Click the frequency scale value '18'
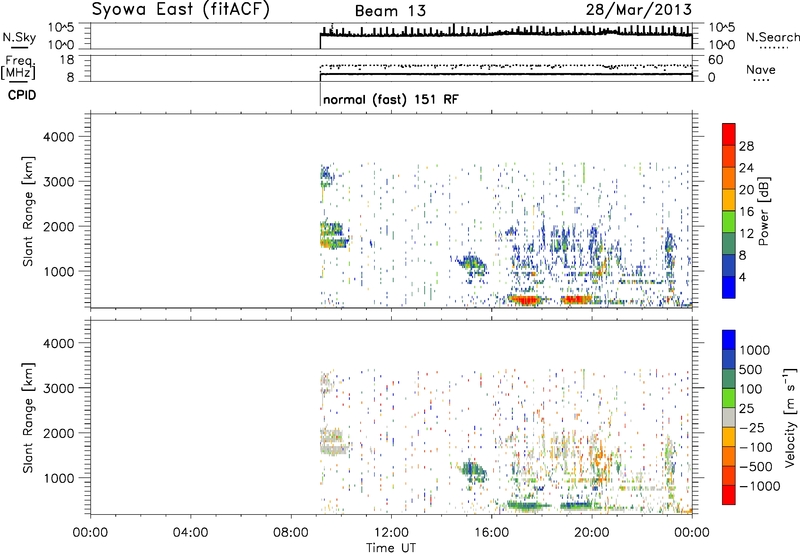800x554 pixels. point(67,60)
